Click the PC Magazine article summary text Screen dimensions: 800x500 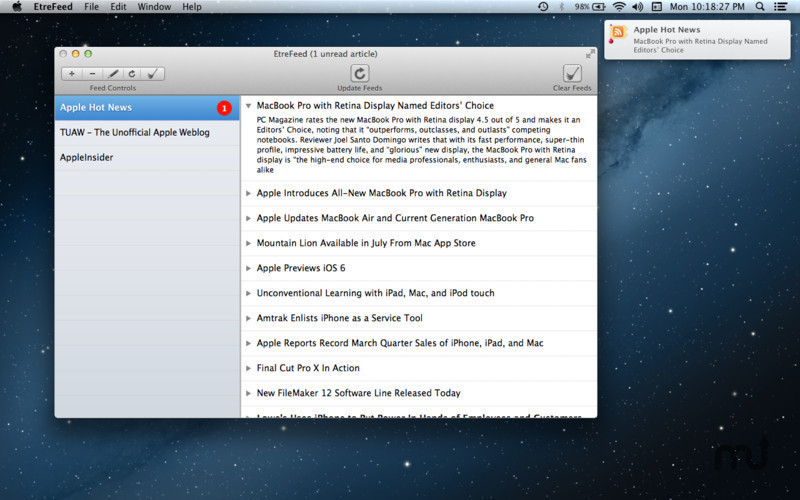pyautogui.click(x=421, y=145)
